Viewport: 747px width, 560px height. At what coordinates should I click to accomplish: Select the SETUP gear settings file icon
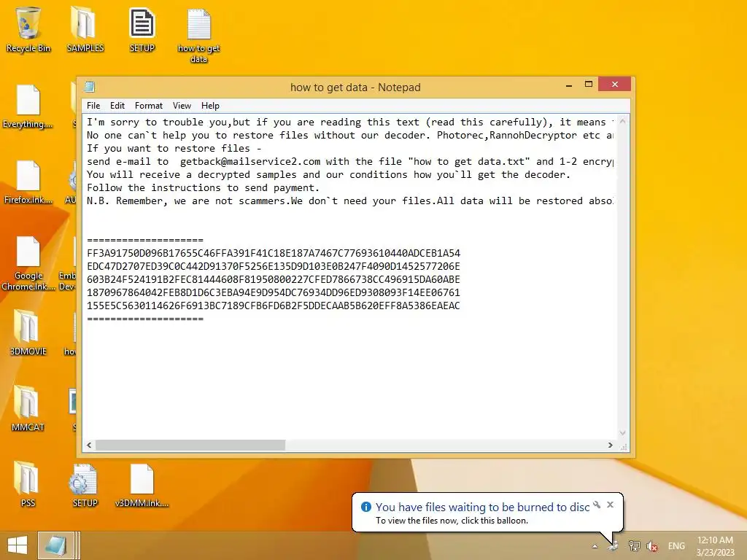coord(85,484)
